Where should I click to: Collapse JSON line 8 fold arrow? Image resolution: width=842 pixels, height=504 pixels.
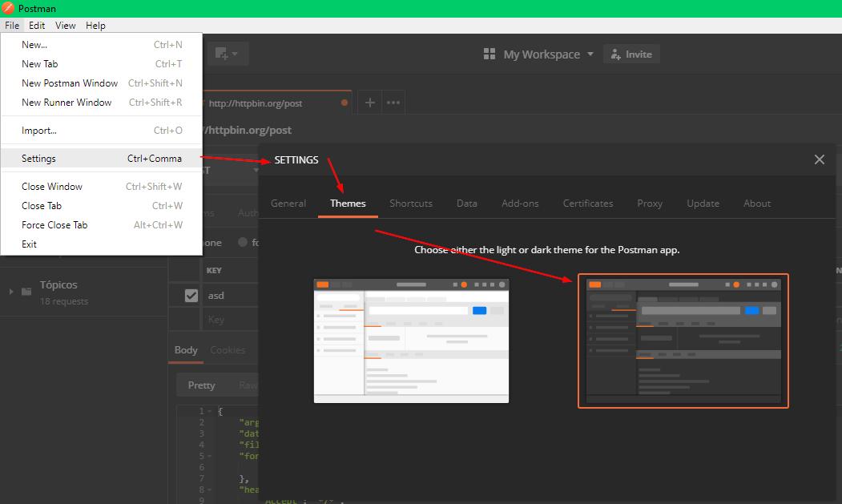(x=210, y=490)
